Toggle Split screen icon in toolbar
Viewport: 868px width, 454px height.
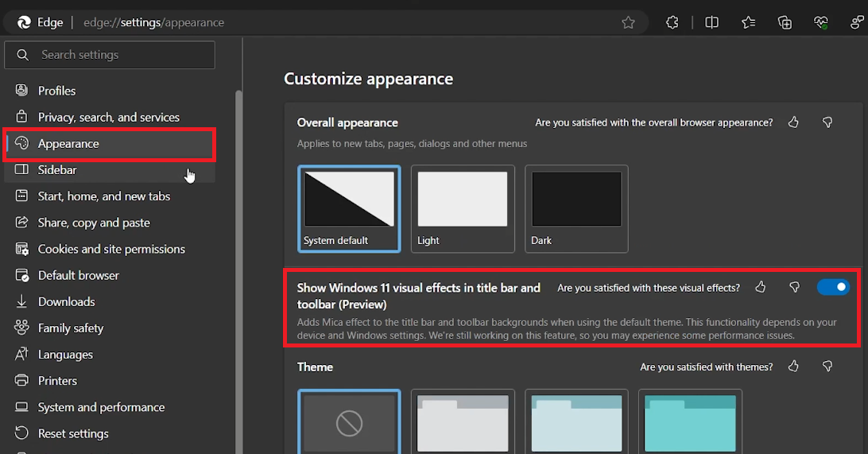pos(711,22)
